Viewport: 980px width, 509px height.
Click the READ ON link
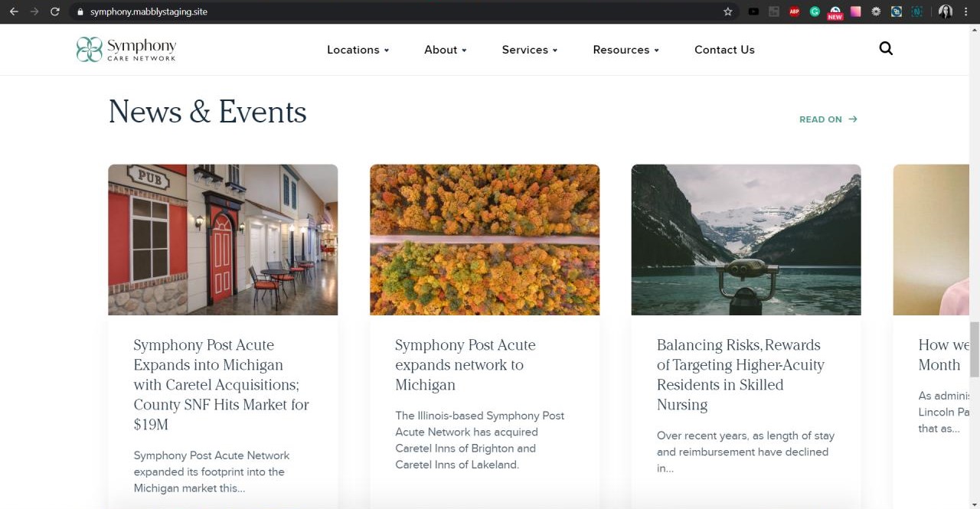tap(828, 119)
